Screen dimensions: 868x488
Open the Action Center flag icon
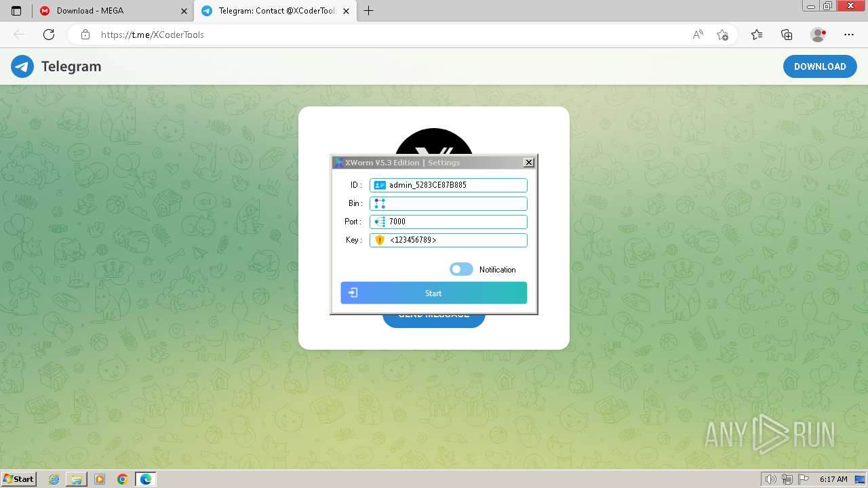(x=803, y=479)
